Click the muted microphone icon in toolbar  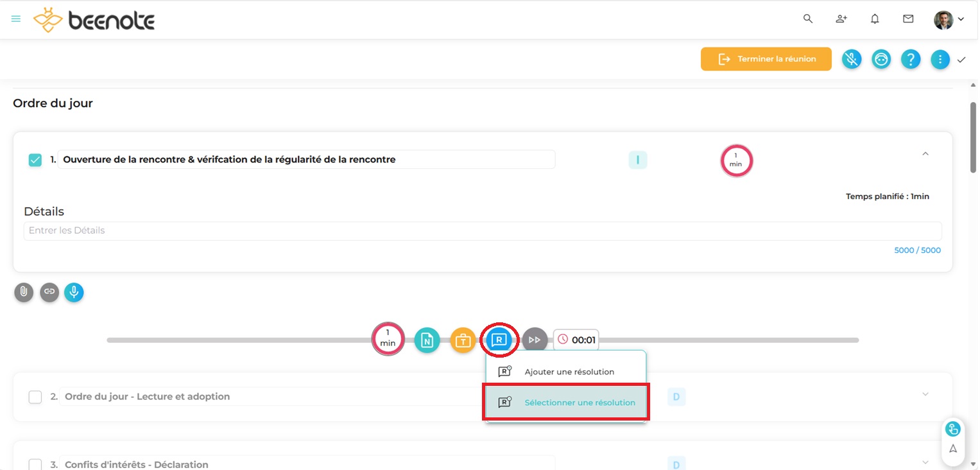tap(851, 60)
